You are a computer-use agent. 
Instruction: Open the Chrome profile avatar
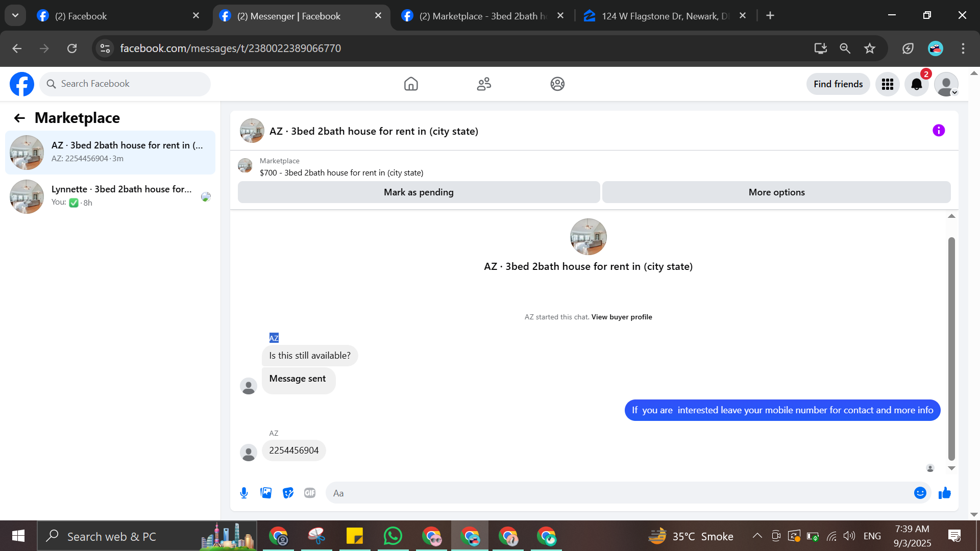pyautogui.click(x=935, y=48)
